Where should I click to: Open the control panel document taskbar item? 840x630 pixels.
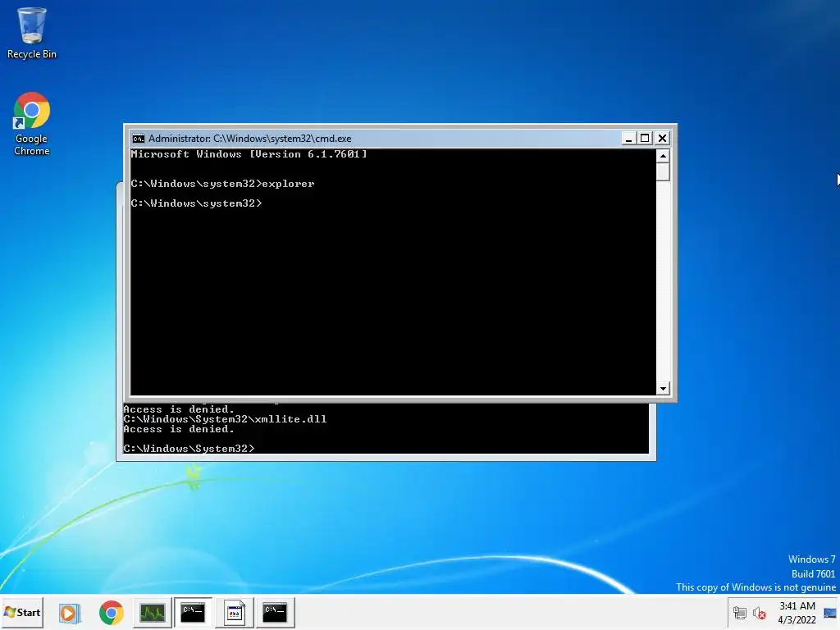[x=234, y=612]
